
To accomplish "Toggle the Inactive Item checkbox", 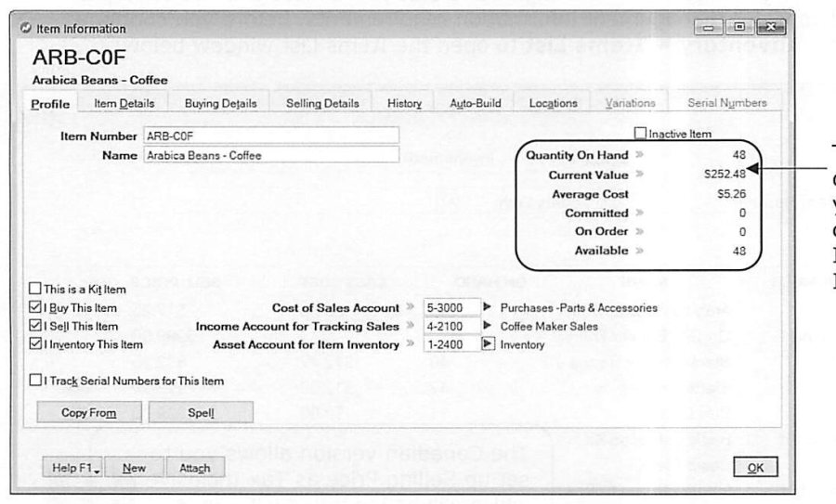I will click(640, 133).
